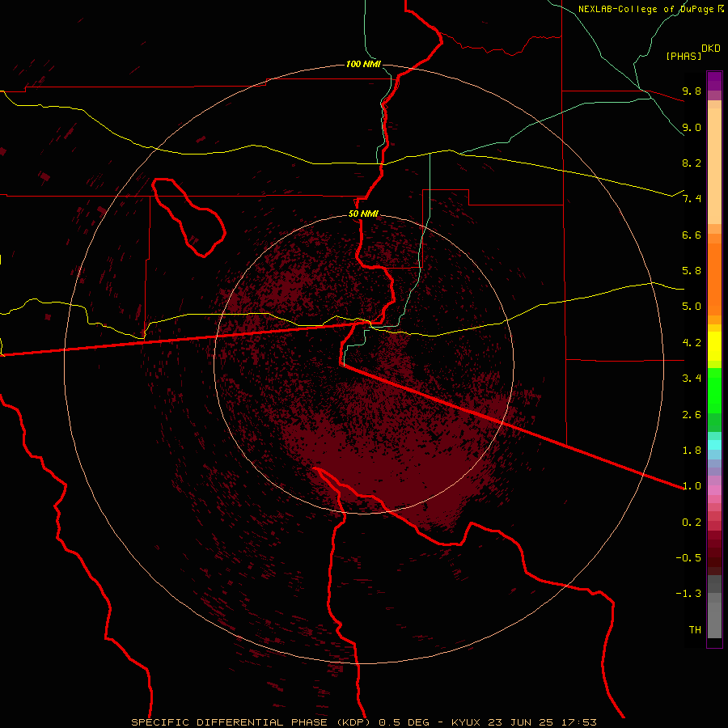
Task: Pick the tan swatch in the color bar
Action: click(714, 166)
